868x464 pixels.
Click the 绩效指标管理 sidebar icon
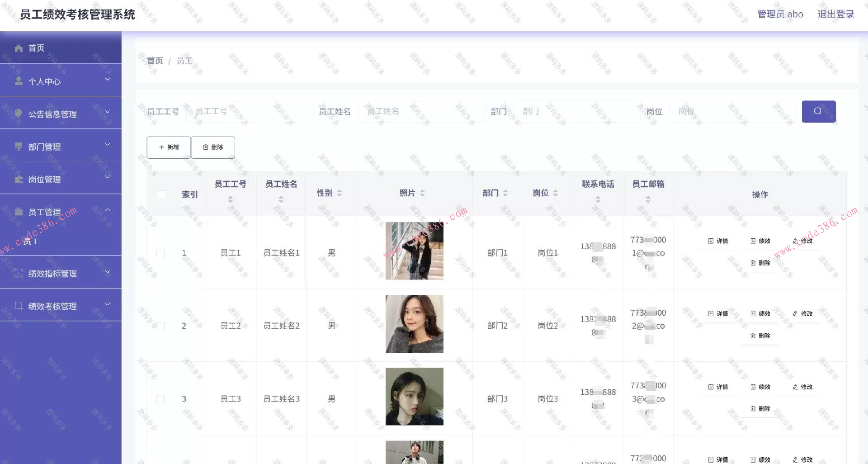click(x=19, y=273)
